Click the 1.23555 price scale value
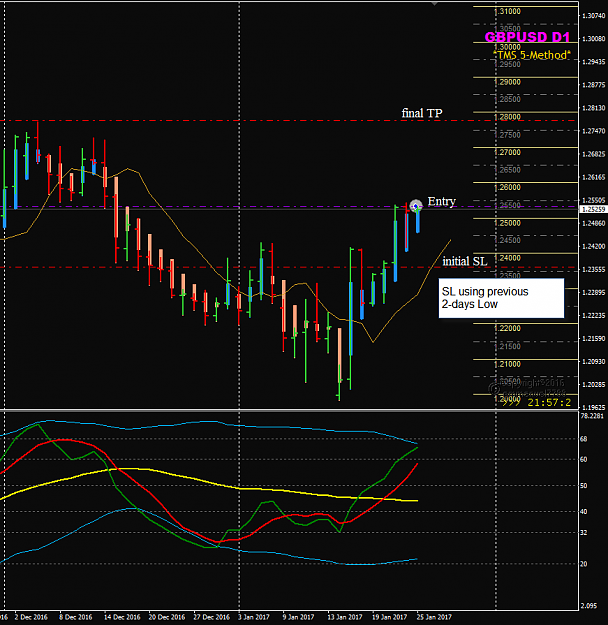608x625 pixels. (x=593, y=269)
